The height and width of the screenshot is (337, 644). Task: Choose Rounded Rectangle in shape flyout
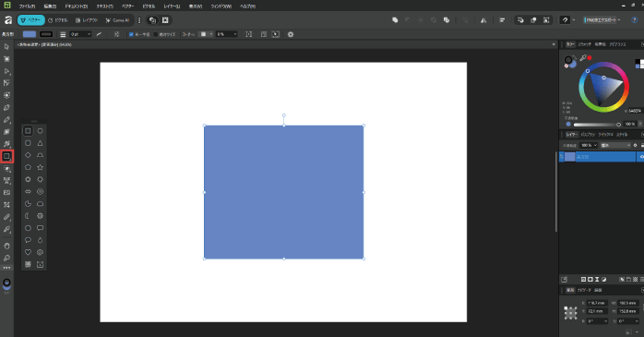click(28, 143)
